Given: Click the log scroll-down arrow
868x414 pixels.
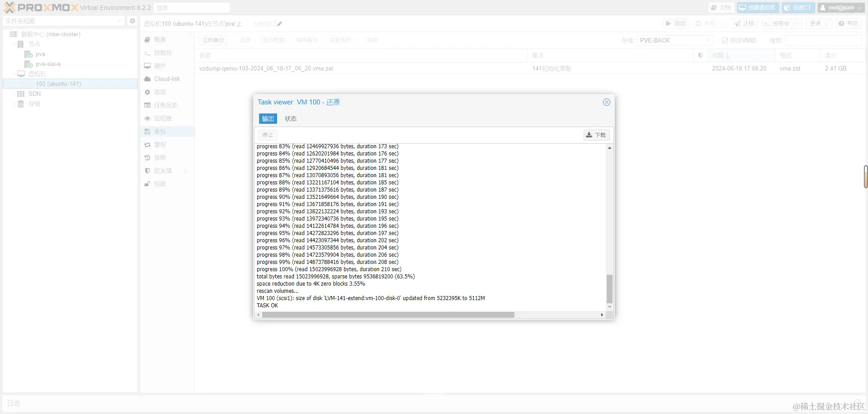Looking at the screenshot, I should (x=609, y=307).
